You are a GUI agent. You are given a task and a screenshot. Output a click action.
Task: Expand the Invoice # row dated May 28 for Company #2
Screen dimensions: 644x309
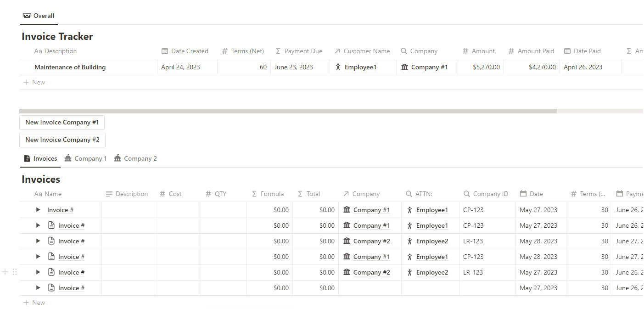(x=38, y=241)
